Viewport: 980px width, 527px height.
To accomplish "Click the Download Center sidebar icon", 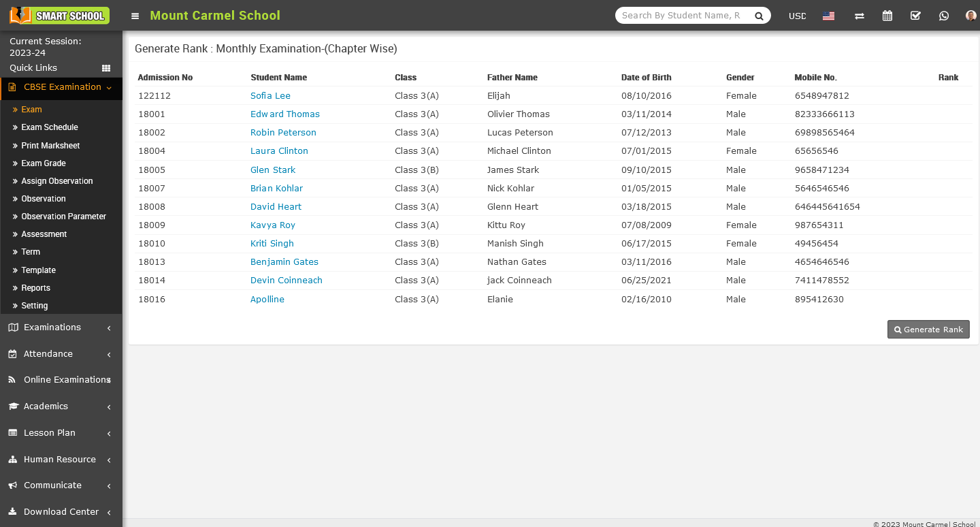I will tap(12, 511).
